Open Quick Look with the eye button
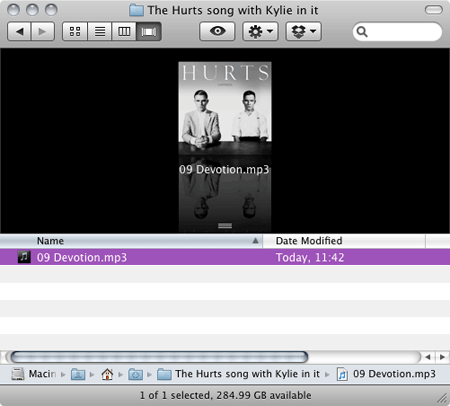The width and height of the screenshot is (450, 406). [217, 32]
